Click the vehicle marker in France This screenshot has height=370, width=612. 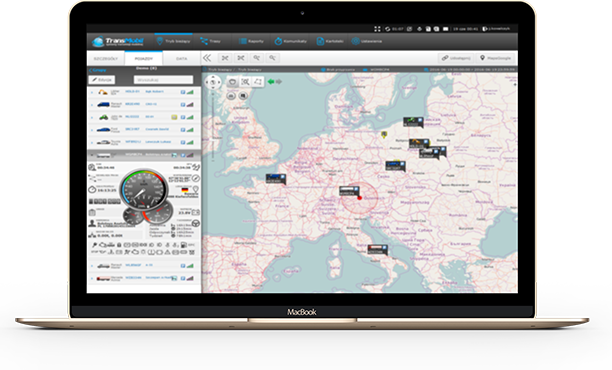(x=276, y=179)
